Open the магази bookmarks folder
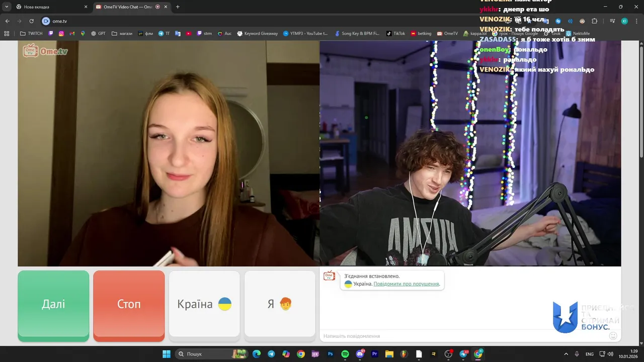The width and height of the screenshot is (644, 362). click(x=122, y=34)
